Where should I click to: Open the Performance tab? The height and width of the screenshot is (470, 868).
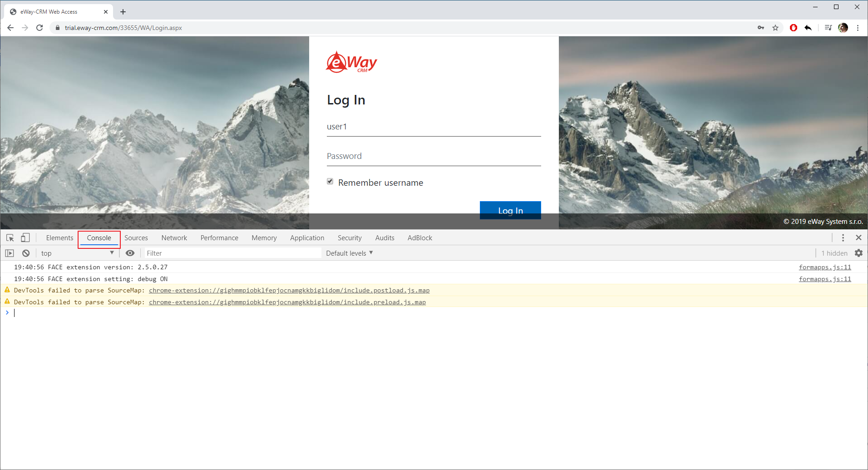coord(219,237)
